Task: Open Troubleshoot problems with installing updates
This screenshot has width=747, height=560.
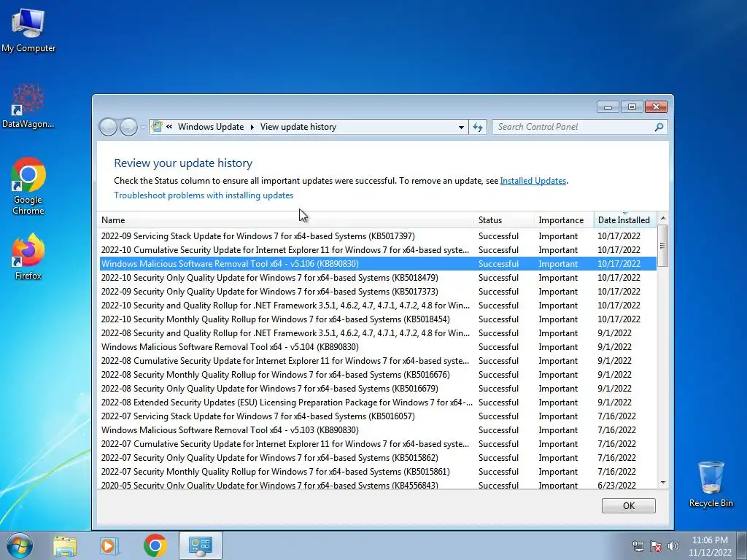Action: click(x=204, y=195)
